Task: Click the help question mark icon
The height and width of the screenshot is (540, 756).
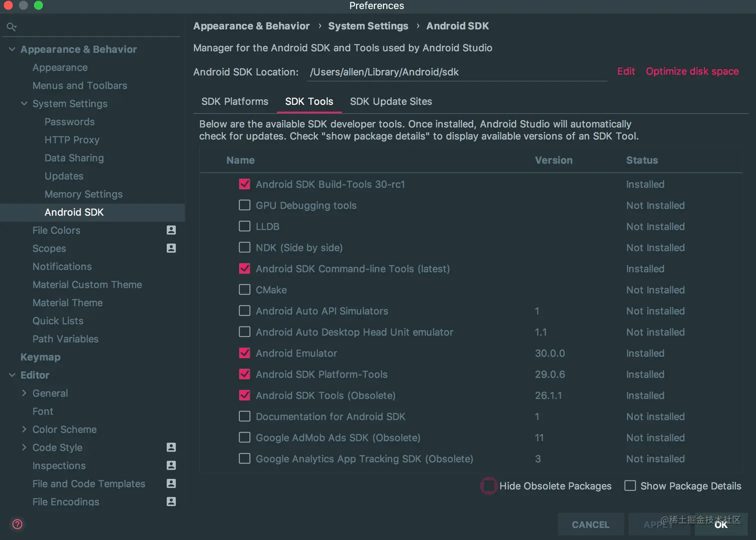Action: click(x=17, y=524)
